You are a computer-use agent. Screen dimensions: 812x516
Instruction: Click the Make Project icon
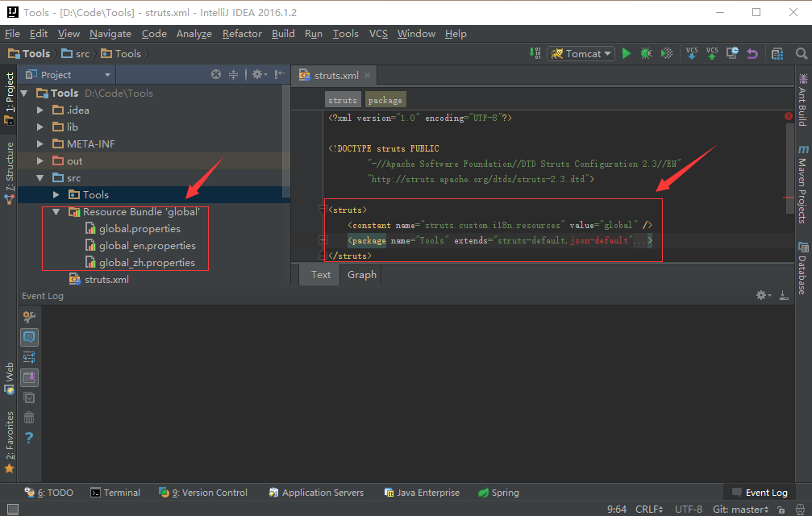(x=535, y=53)
